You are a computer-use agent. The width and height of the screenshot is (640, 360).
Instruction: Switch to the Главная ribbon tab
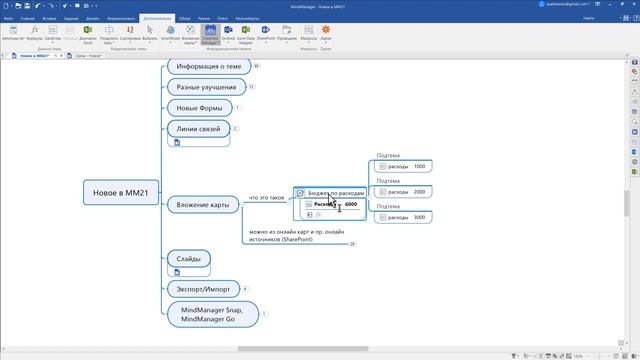[28, 18]
